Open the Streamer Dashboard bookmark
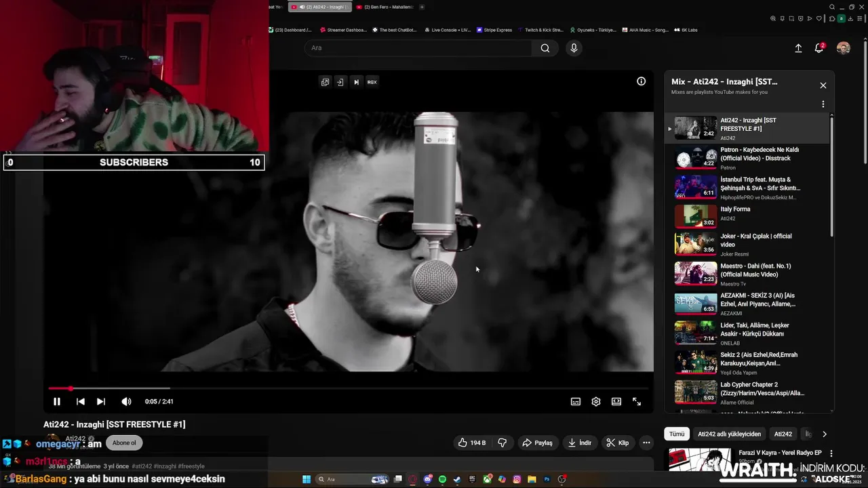The image size is (868, 488). [342, 30]
